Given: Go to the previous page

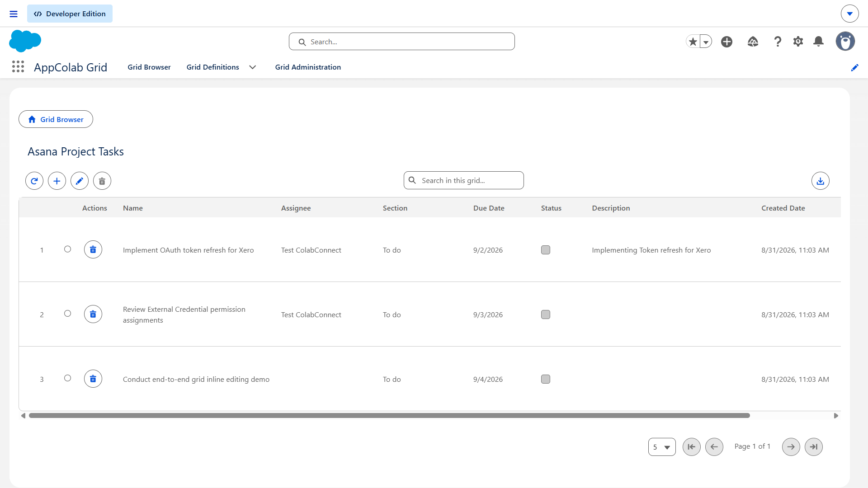Looking at the screenshot, I should (714, 447).
